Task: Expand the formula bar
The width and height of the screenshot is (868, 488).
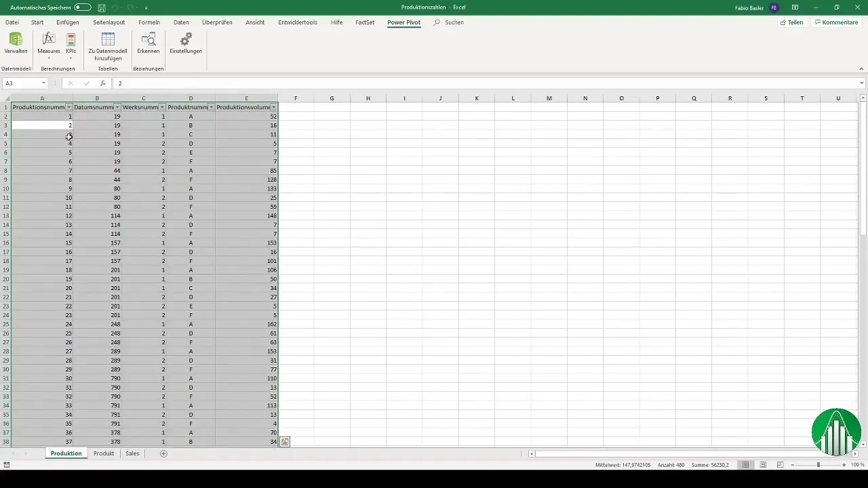Action: point(862,83)
